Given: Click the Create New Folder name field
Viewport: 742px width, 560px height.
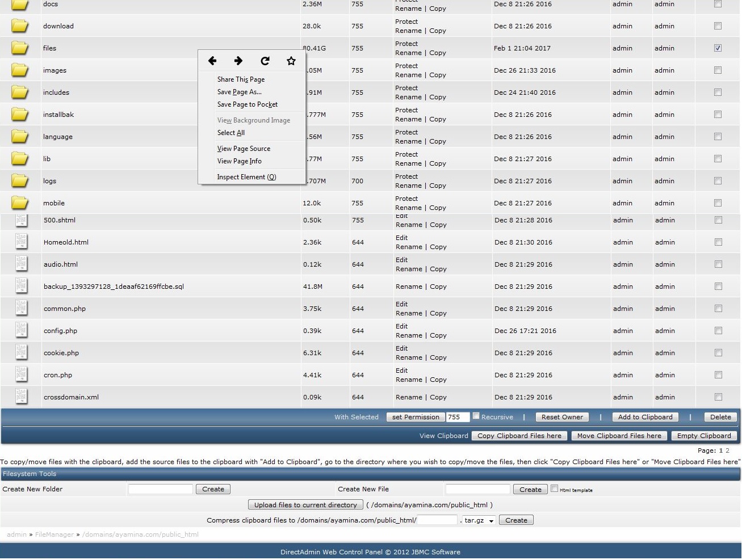Looking at the screenshot, I should [x=161, y=489].
